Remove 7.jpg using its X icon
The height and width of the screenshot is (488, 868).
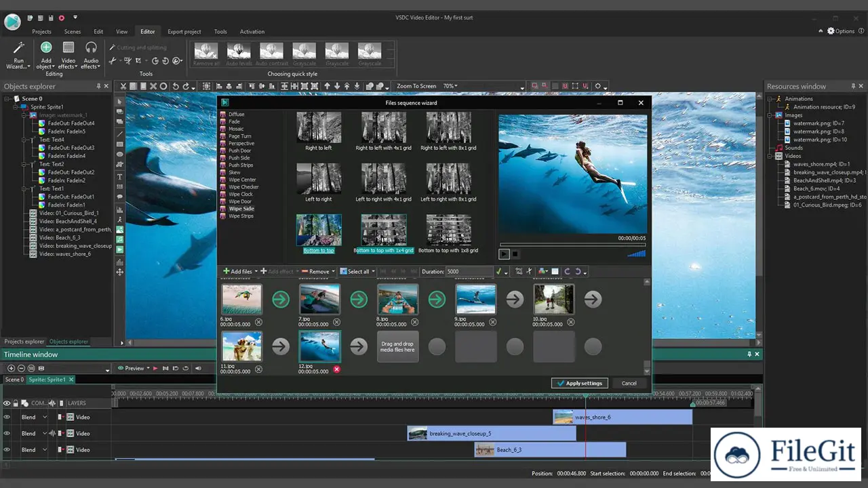pyautogui.click(x=336, y=323)
